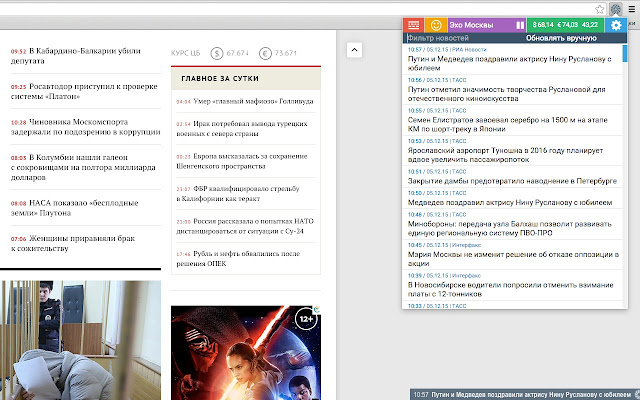640x400 pixels.
Task: Open the green currency rates tab
Action: 565,25
